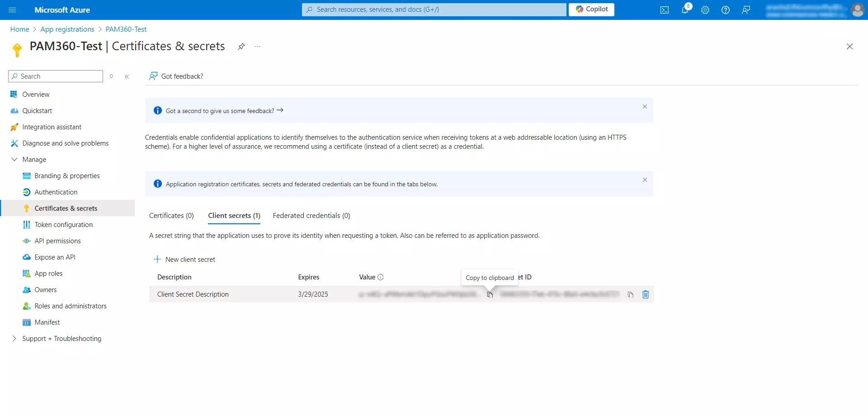The image size is (868, 416).
Task: Dismiss the feedback info banner
Action: coord(645,107)
